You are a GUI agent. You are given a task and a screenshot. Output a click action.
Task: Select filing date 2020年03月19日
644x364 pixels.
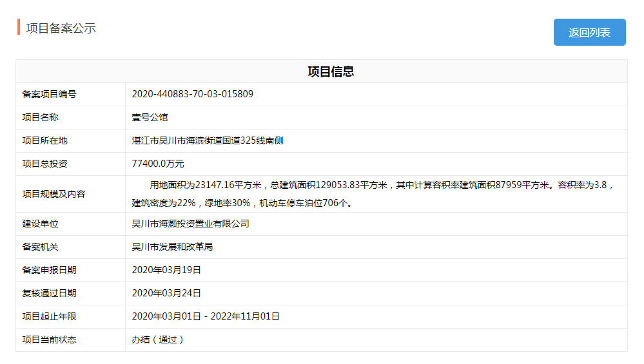coord(166,270)
